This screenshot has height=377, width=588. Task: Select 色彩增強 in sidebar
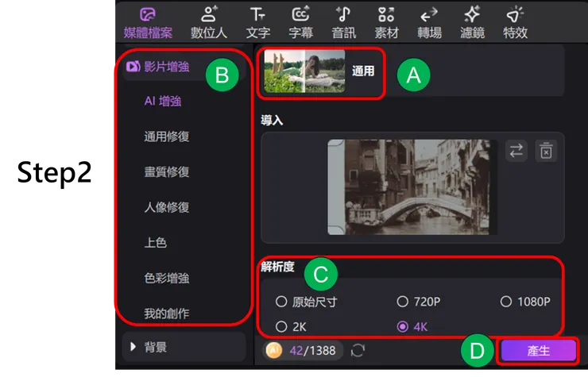point(167,278)
